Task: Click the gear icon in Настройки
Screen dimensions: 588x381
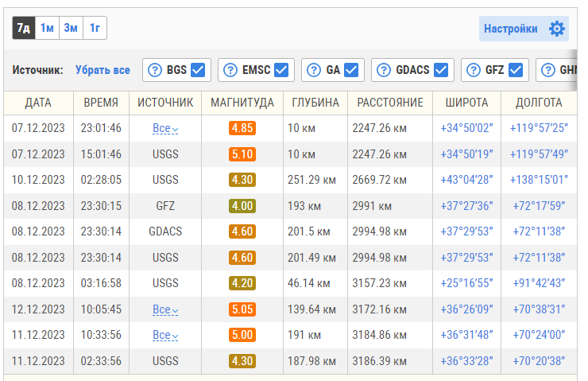Action: pos(557,29)
